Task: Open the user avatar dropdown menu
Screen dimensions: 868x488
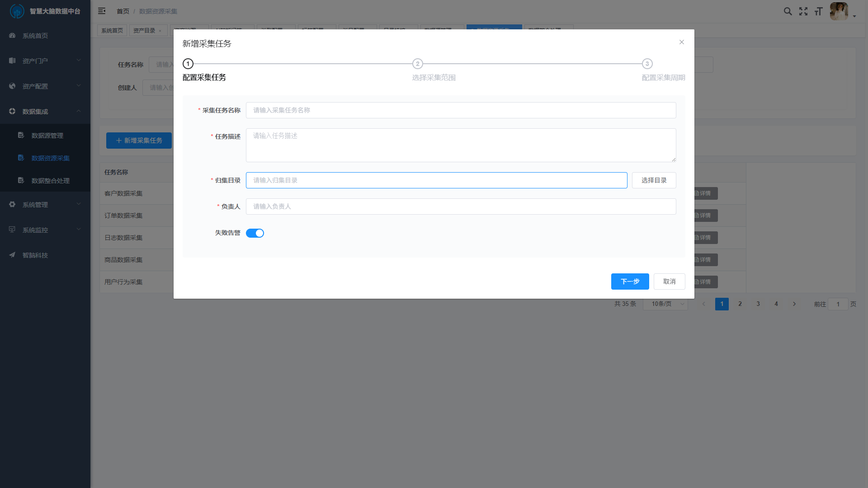Action: pyautogui.click(x=842, y=12)
